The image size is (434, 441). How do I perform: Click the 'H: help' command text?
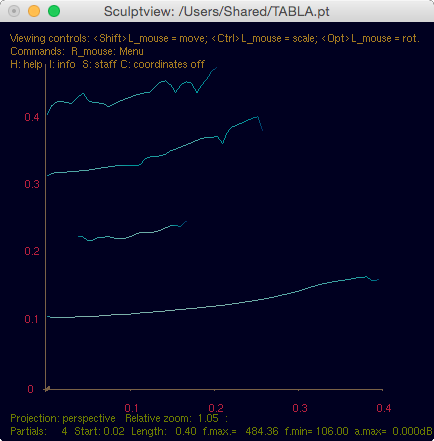[26, 64]
